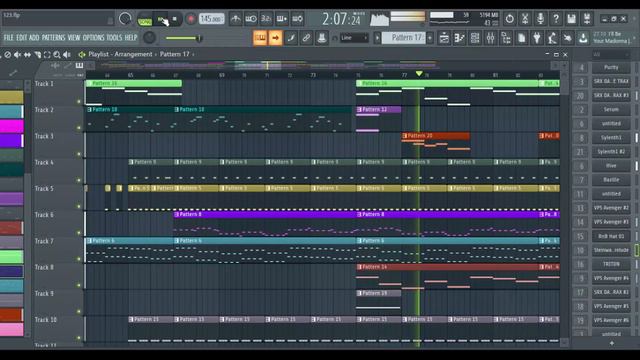The image size is (640, 360).
Task: Open the HELP menu
Action: point(131,38)
